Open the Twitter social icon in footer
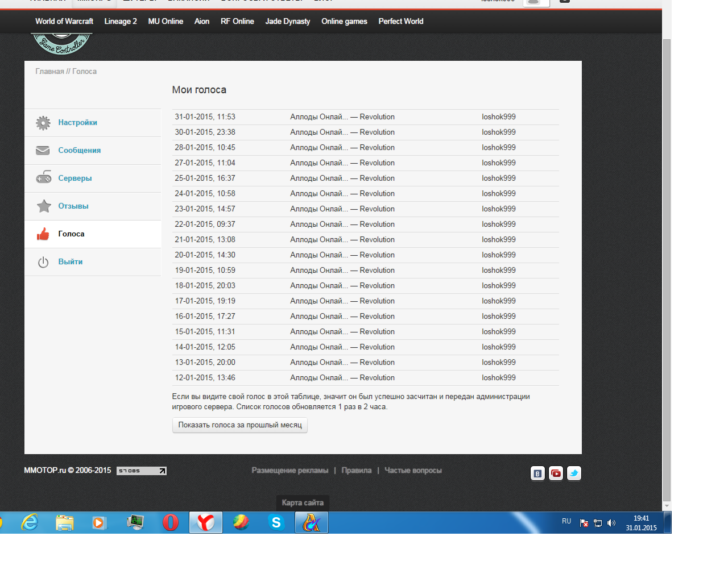 574,473
